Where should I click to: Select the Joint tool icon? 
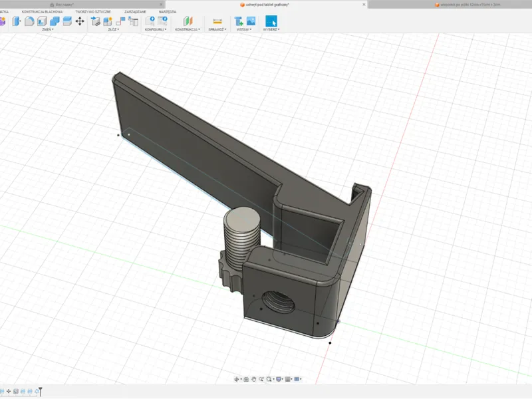point(108,21)
